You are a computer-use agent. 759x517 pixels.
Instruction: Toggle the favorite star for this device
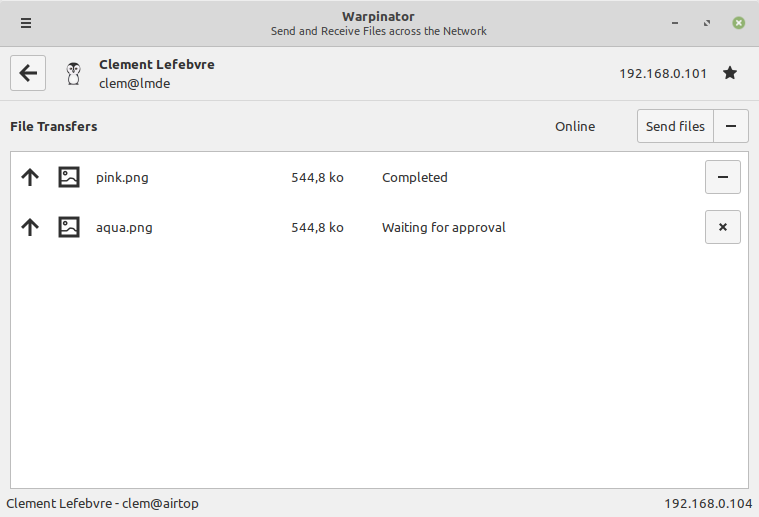pyautogui.click(x=730, y=73)
